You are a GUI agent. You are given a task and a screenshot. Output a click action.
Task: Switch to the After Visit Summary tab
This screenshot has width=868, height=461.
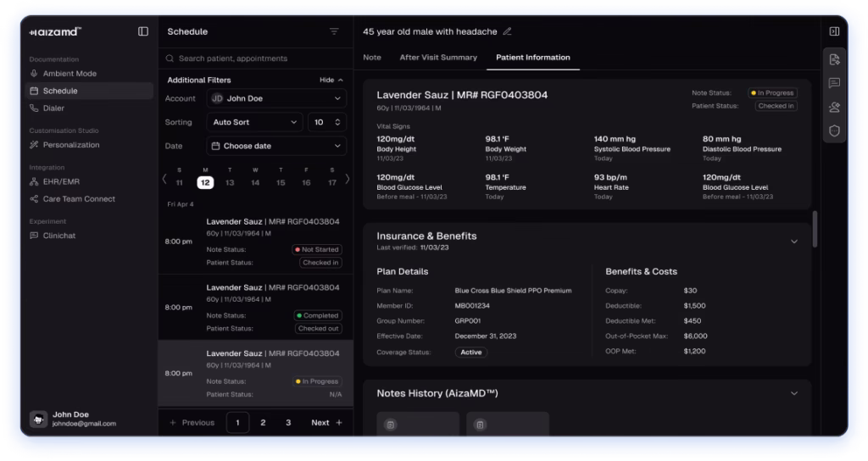(438, 58)
